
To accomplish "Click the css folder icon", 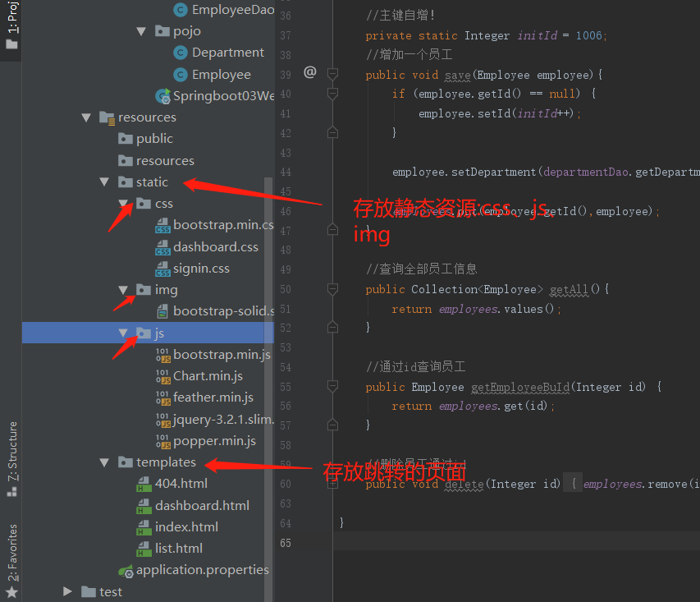I will click(x=144, y=204).
